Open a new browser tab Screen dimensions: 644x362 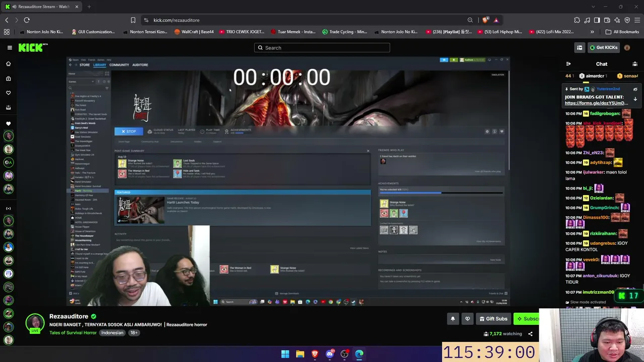pos(89,7)
